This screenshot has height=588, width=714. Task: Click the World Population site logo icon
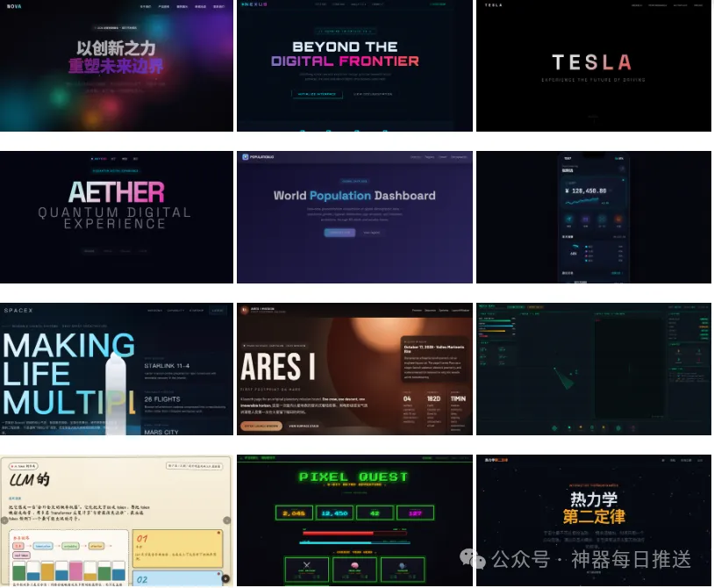(x=246, y=157)
